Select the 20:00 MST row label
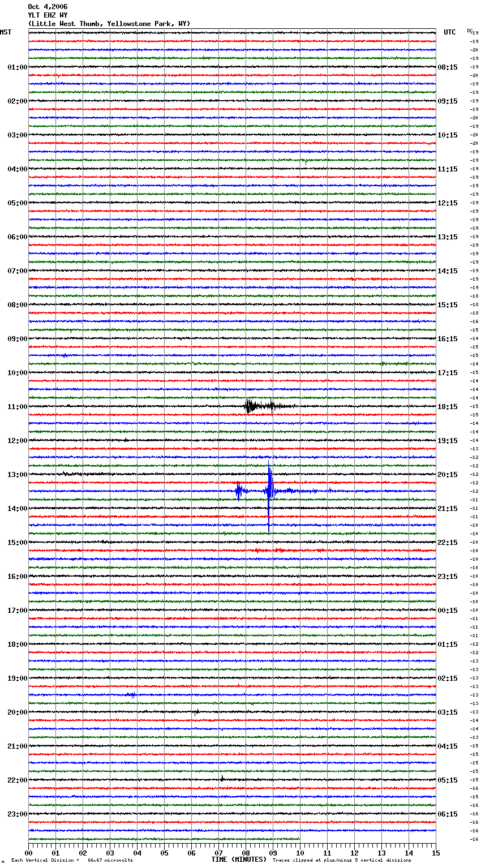 click(x=17, y=712)
